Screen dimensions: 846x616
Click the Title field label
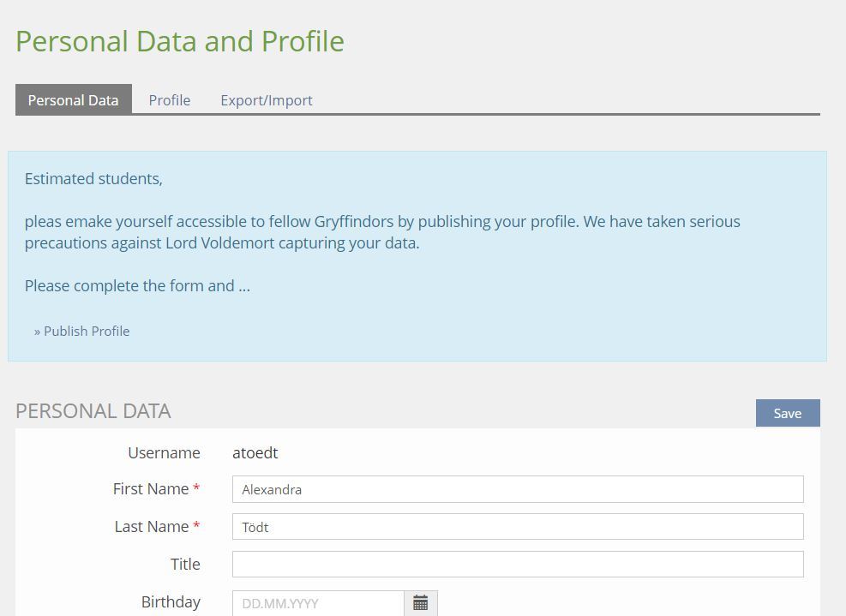pyautogui.click(x=185, y=565)
